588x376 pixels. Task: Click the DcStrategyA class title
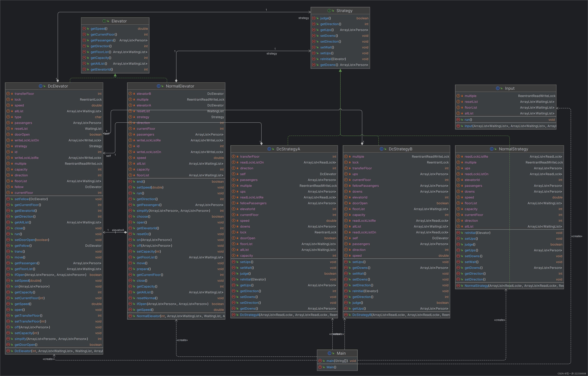(x=288, y=149)
